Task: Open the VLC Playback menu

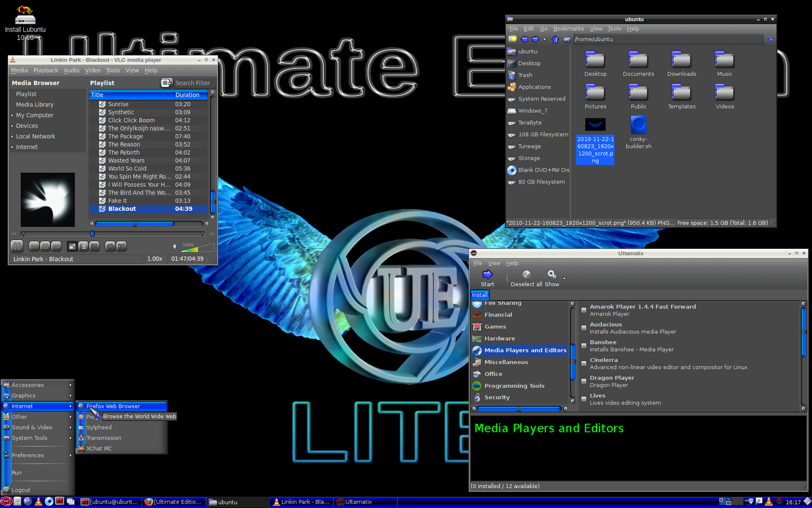Action: tap(46, 71)
